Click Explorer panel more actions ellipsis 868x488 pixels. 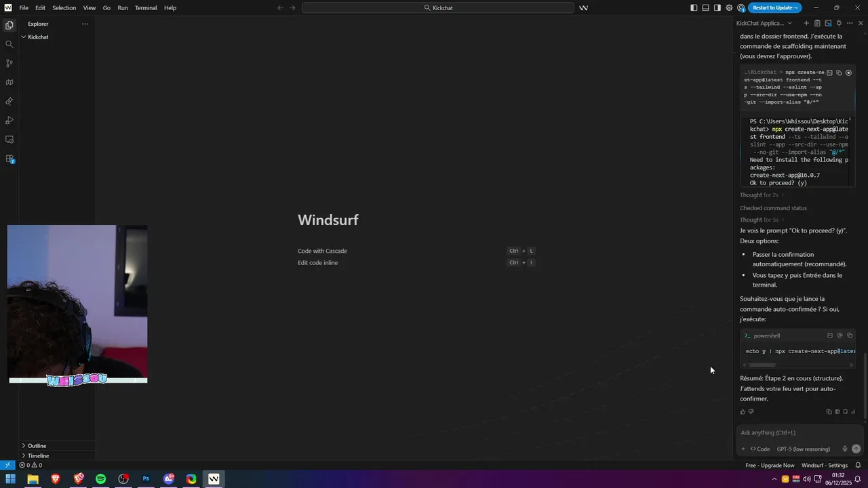coord(85,24)
